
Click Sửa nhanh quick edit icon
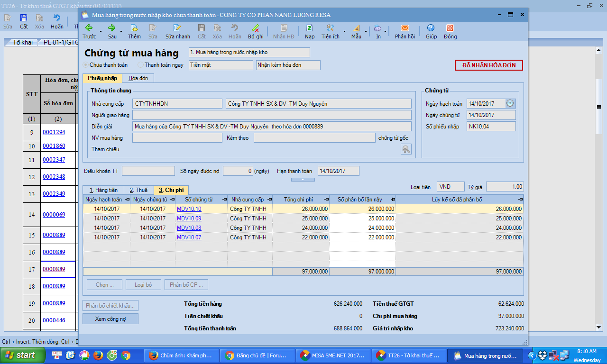tap(177, 31)
